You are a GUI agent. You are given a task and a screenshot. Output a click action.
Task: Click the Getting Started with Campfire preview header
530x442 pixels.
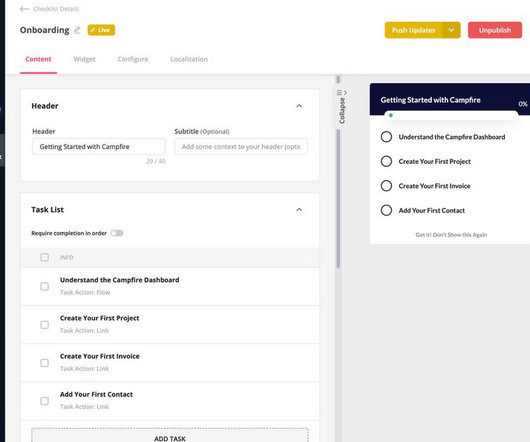pyautogui.click(x=430, y=100)
